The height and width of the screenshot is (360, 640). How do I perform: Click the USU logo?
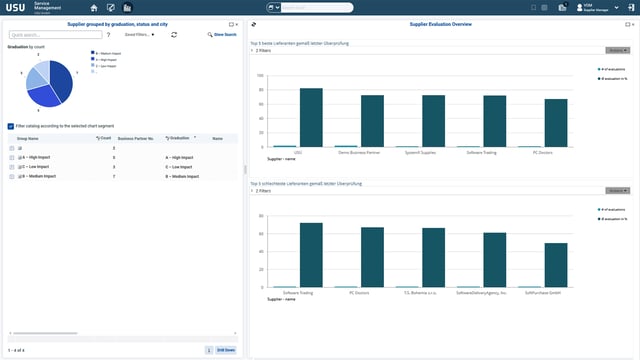click(x=15, y=7)
